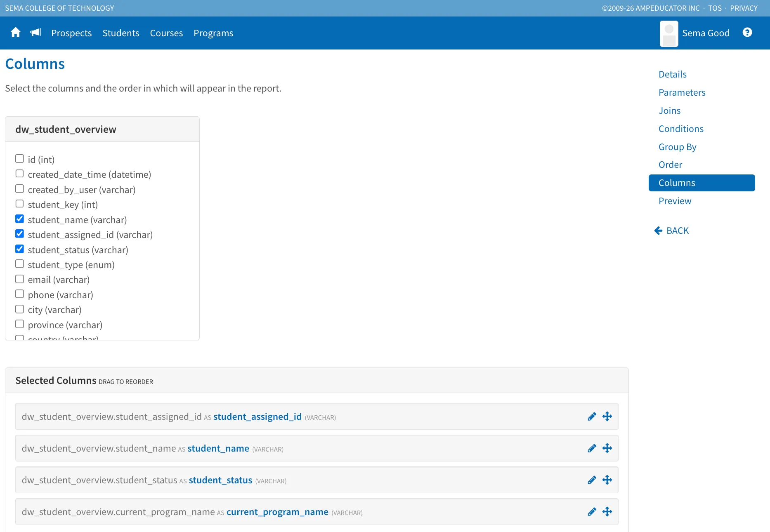Enable created_date_time column checkbox
770x532 pixels.
[x=19, y=174]
